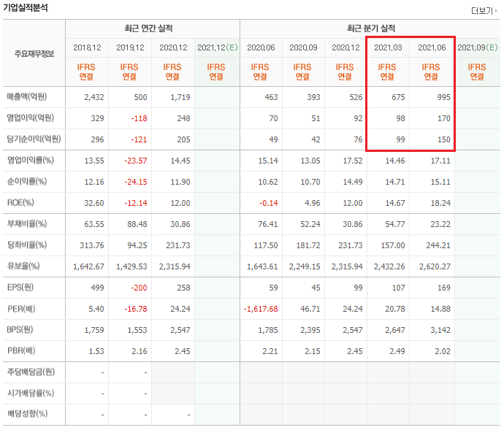The image size is (504, 430).
Task: Click the 영업이익률(%) row label
Action: (x=30, y=160)
